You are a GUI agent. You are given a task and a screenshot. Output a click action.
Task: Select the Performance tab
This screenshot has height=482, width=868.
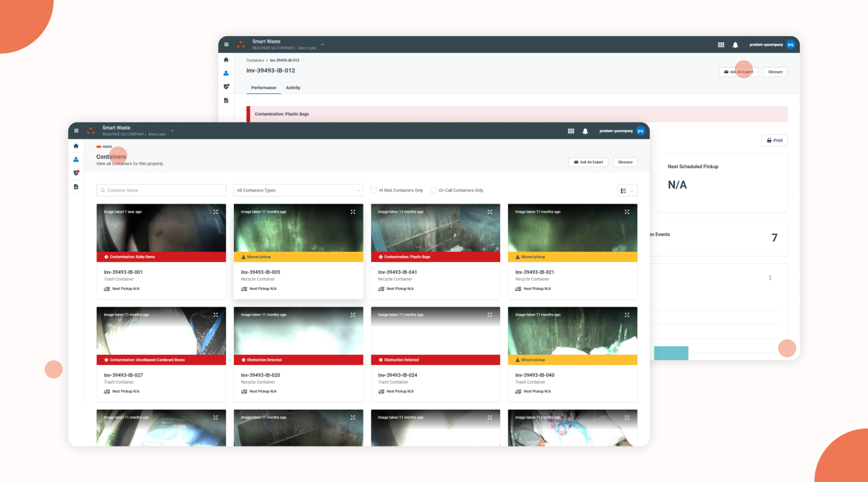click(263, 88)
